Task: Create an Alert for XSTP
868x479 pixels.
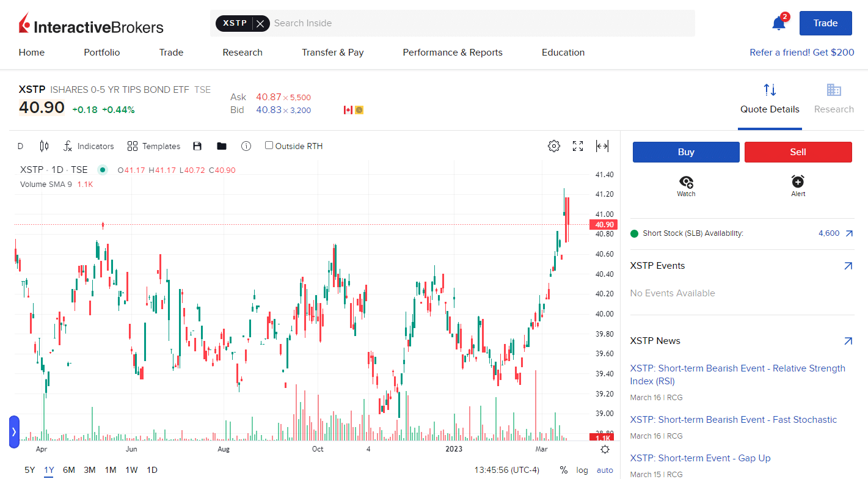Action: click(x=798, y=186)
